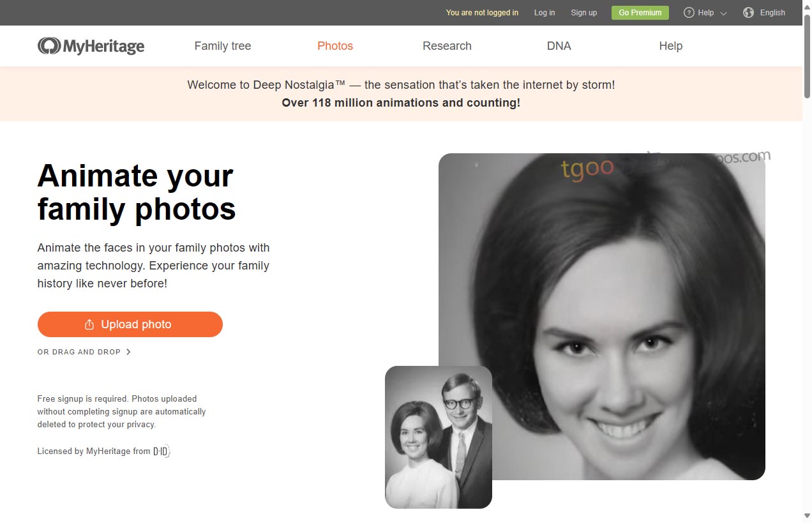
Task: Click the D-ID logo
Action: 162,451
